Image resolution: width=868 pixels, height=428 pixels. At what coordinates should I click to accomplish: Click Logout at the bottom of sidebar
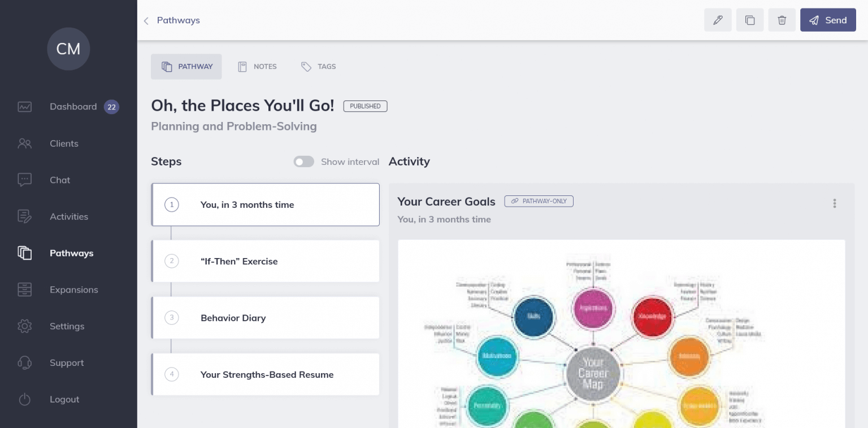point(64,399)
